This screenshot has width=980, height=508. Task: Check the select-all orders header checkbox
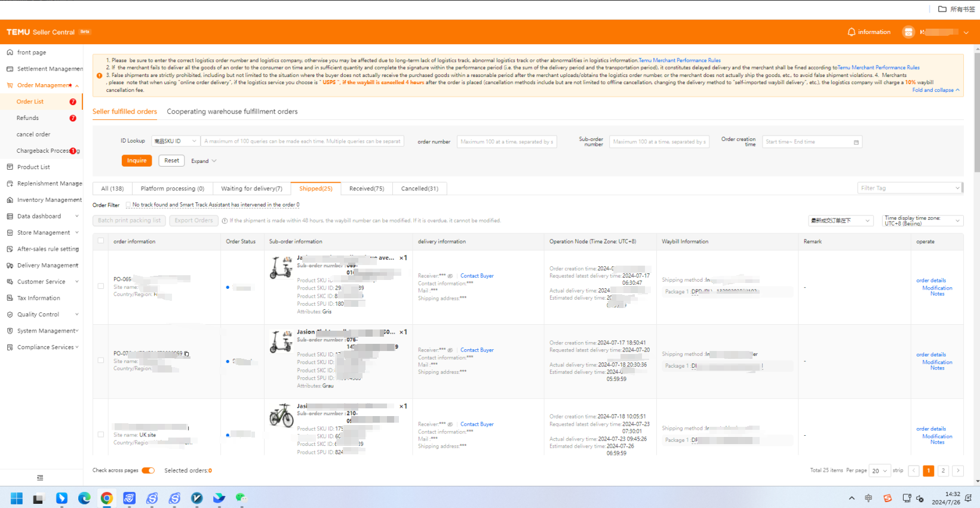point(101,241)
